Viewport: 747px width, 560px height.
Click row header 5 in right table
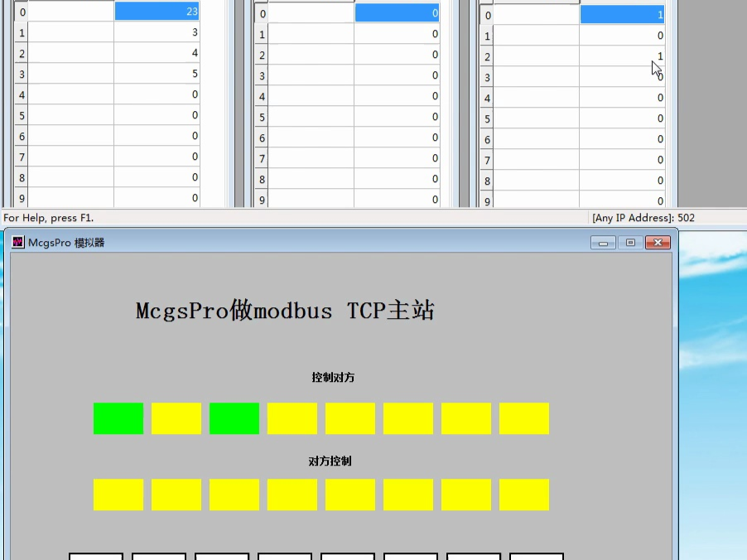point(487,118)
